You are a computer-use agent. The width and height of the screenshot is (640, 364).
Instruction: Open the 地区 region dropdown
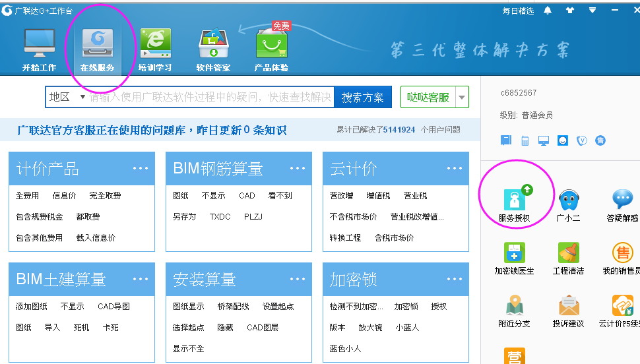point(67,97)
